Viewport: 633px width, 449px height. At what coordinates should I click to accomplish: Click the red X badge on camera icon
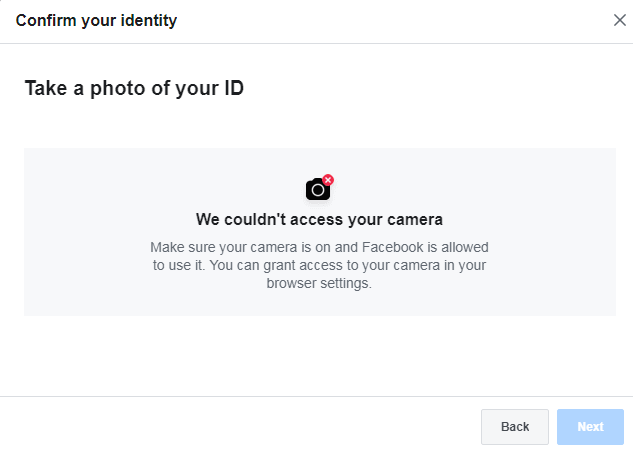coord(328,180)
